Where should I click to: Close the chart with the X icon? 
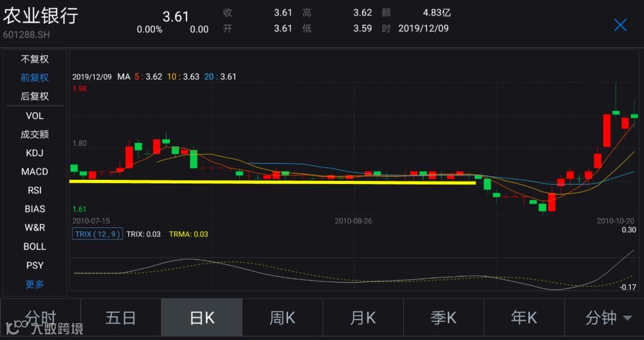620,25
